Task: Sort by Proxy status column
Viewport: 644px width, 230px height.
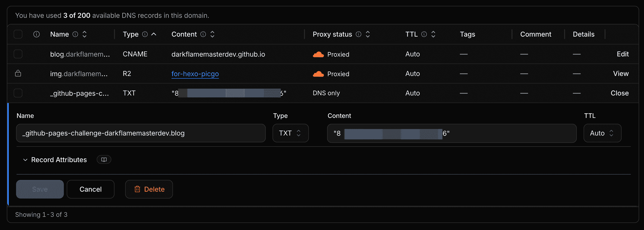Action: tap(368, 34)
